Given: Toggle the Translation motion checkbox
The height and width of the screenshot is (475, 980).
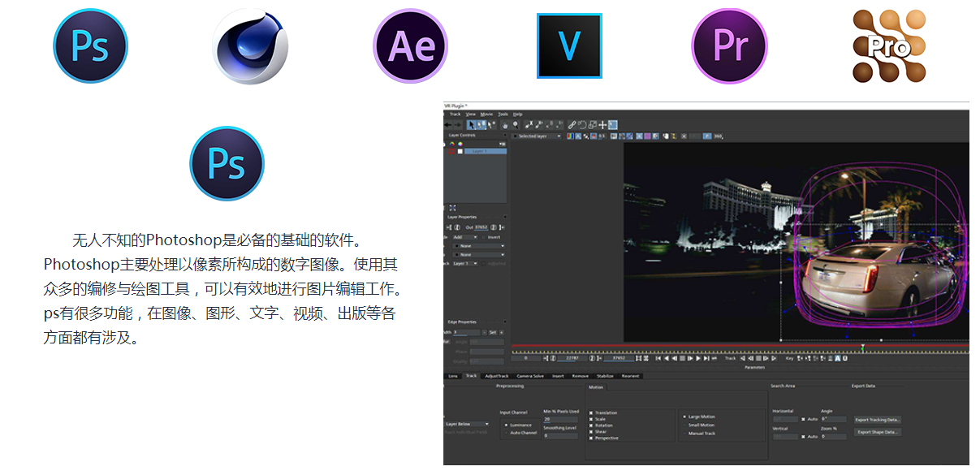Looking at the screenshot, I should (591, 412).
